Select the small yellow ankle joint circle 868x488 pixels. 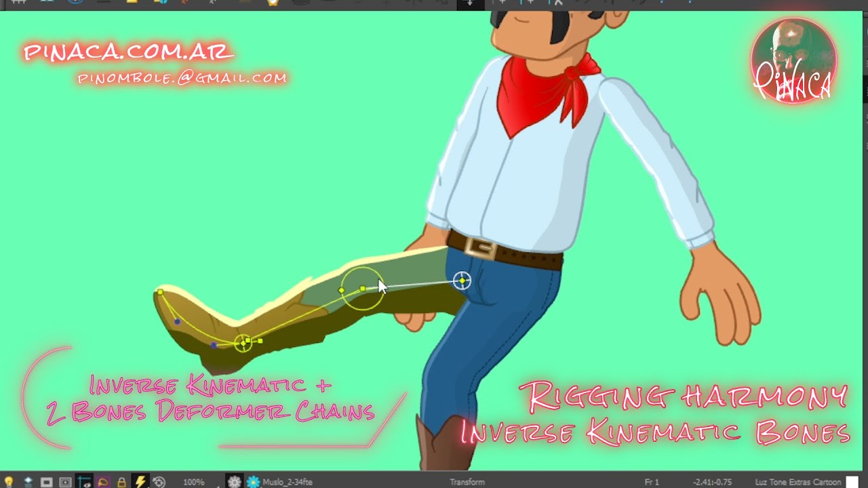243,343
